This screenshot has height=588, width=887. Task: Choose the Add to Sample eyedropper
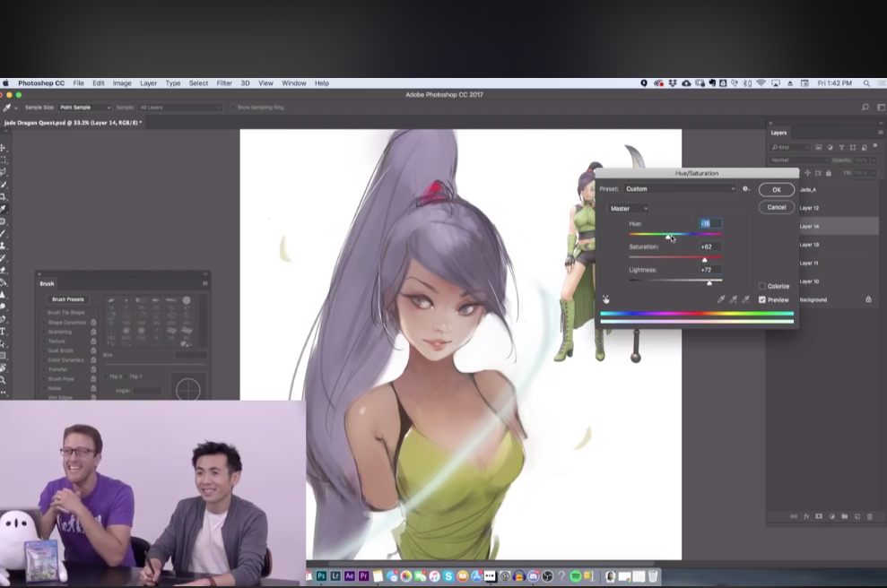pyautogui.click(x=734, y=299)
